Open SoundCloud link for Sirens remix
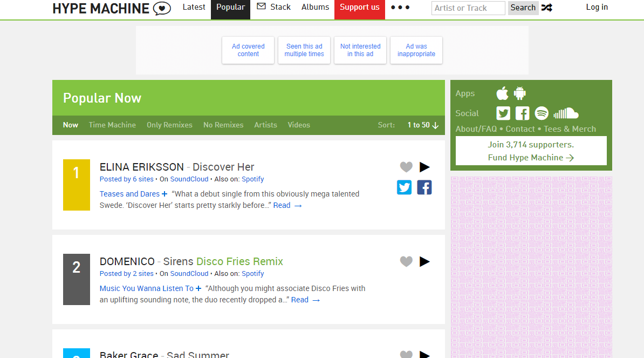 click(x=189, y=274)
